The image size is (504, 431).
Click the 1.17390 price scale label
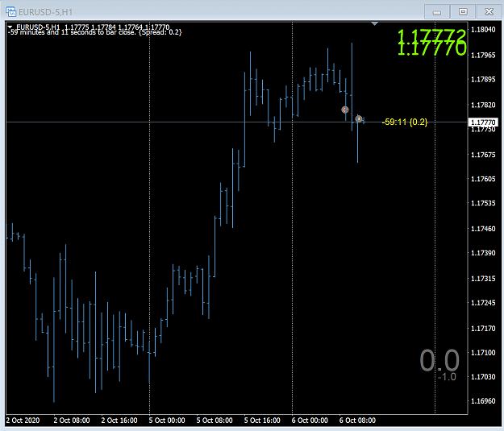483,253
